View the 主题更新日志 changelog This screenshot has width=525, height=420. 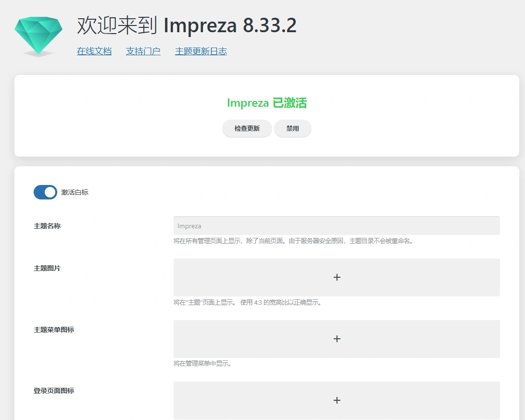pyautogui.click(x=200, y=51)
